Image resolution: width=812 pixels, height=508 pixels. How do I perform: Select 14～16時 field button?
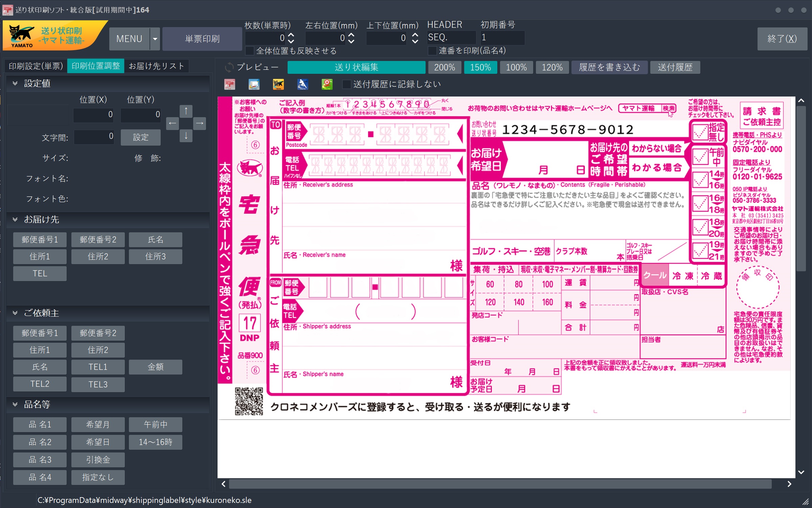pos(156,442)
